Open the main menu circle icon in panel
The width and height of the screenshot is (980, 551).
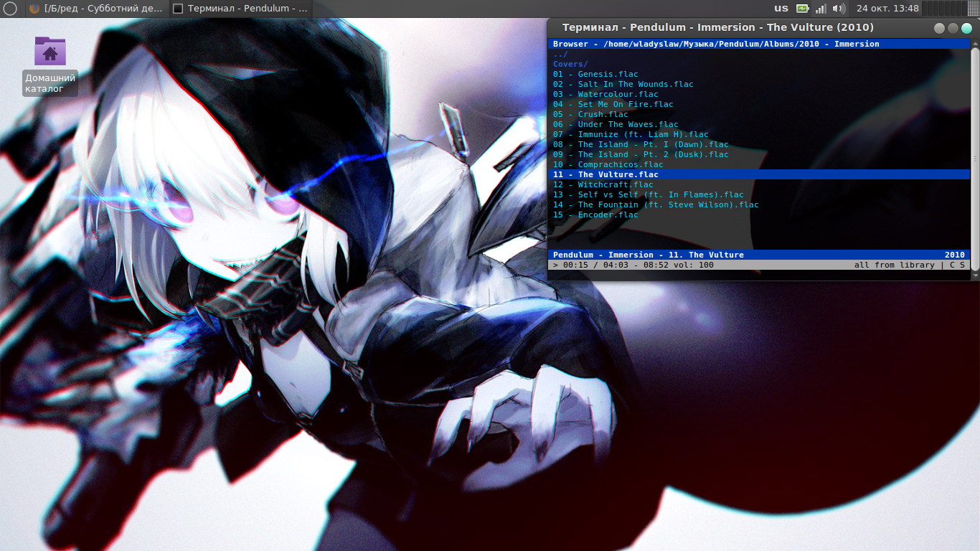(10, 9)
